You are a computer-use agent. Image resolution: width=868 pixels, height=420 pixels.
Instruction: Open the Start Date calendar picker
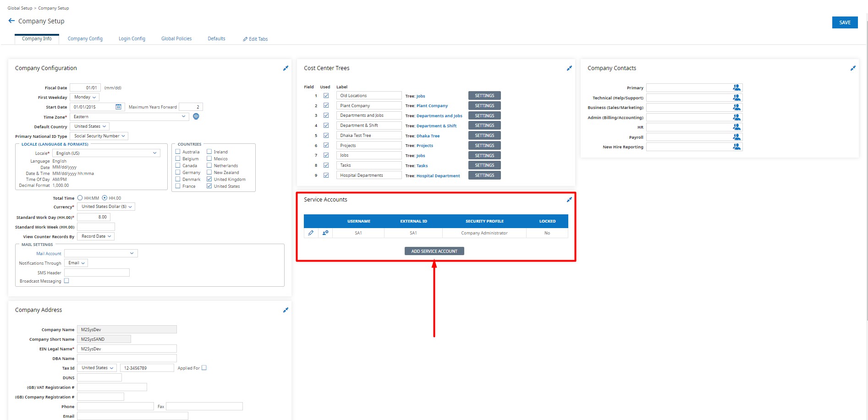coord(118,107)
